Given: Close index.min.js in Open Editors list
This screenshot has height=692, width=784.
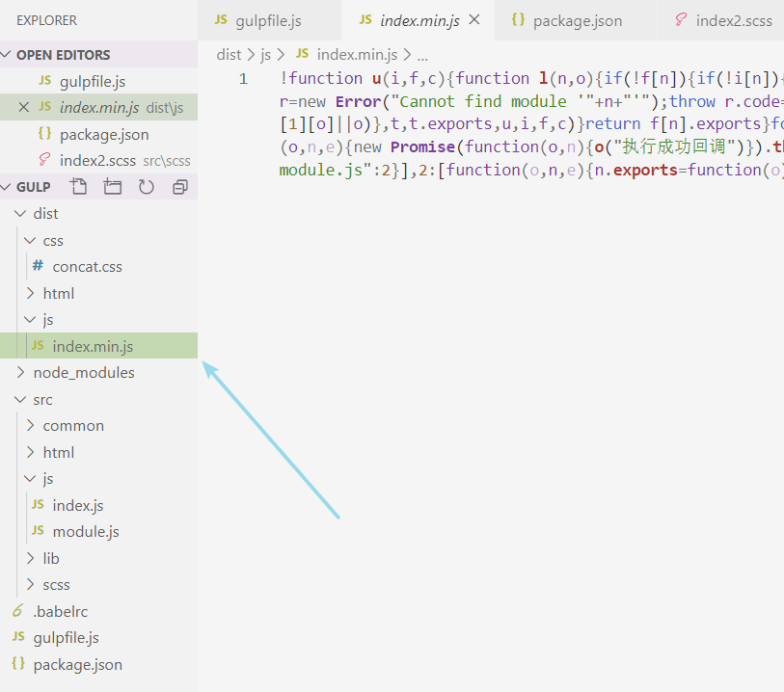Looking at the screenshot, I should [24, 108].
